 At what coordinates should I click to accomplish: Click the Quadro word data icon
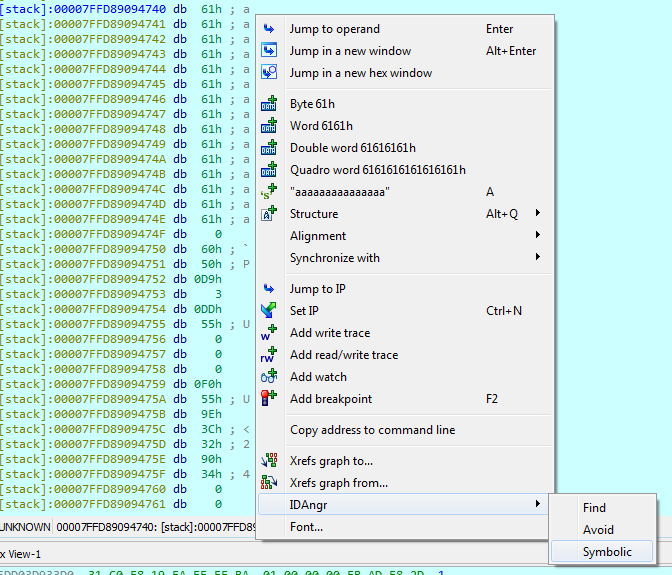click(x=269, y=170)
